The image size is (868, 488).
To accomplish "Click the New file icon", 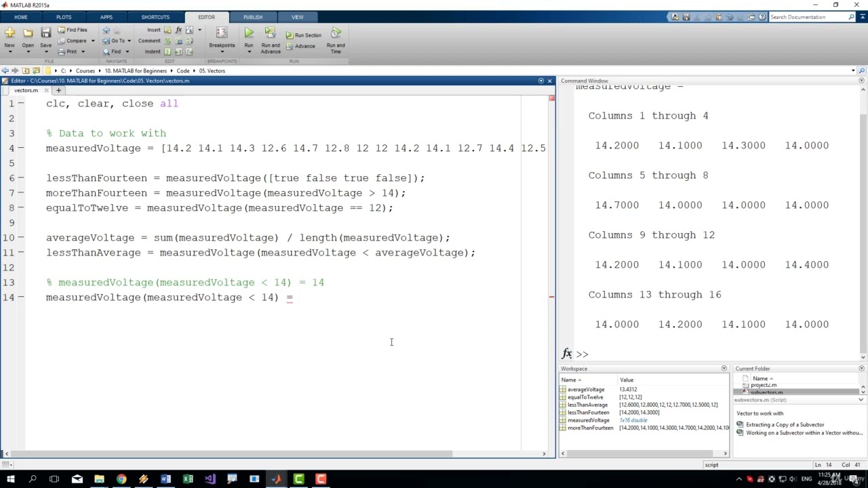I will (x=9, y=33).
